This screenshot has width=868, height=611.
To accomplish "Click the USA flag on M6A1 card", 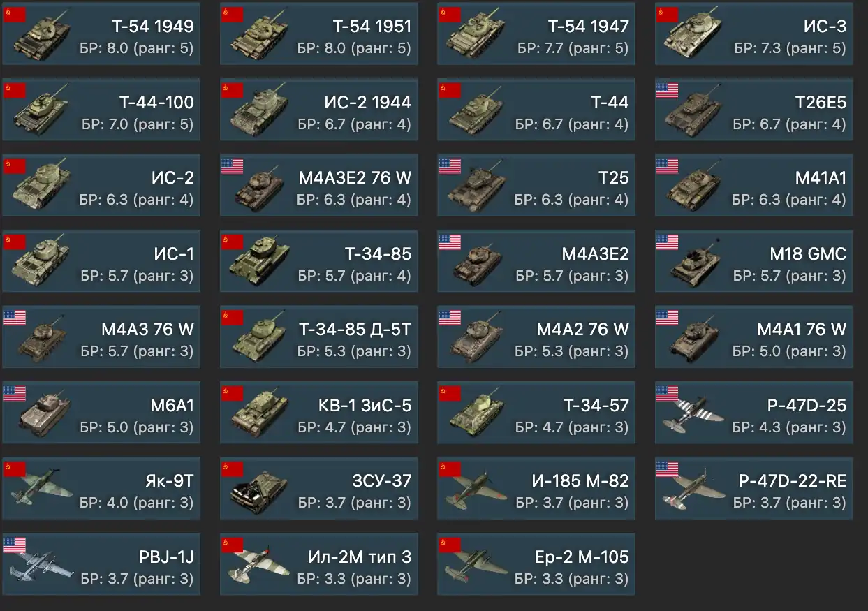I will click(x=15, y=393).
